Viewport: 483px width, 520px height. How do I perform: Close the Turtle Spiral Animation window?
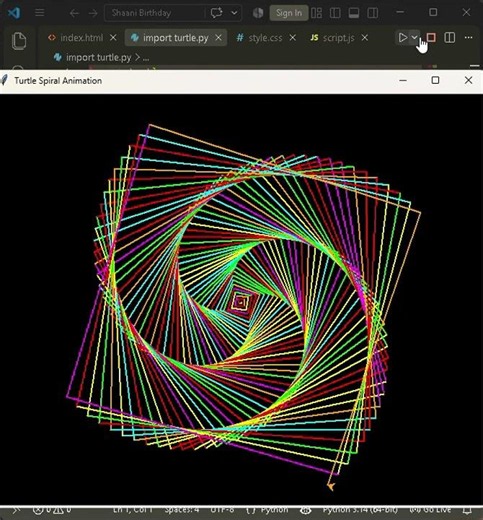468,80
